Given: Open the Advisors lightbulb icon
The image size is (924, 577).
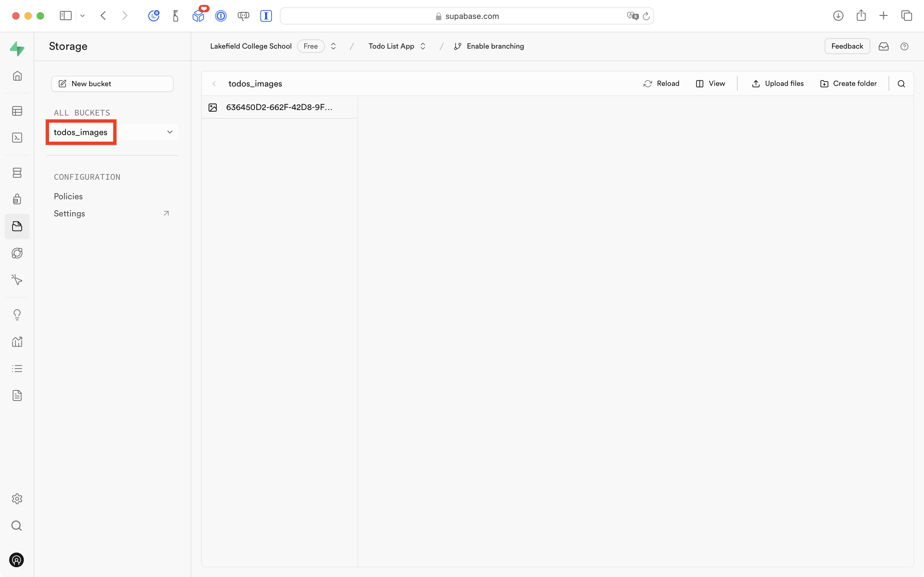Looking at the screenshot, I should [17, 314].
